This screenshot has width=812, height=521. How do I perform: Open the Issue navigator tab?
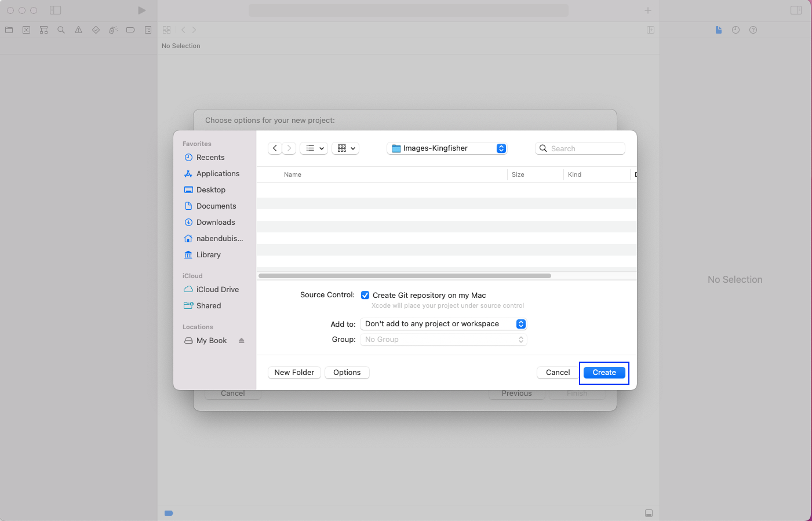tap(78, 30)
